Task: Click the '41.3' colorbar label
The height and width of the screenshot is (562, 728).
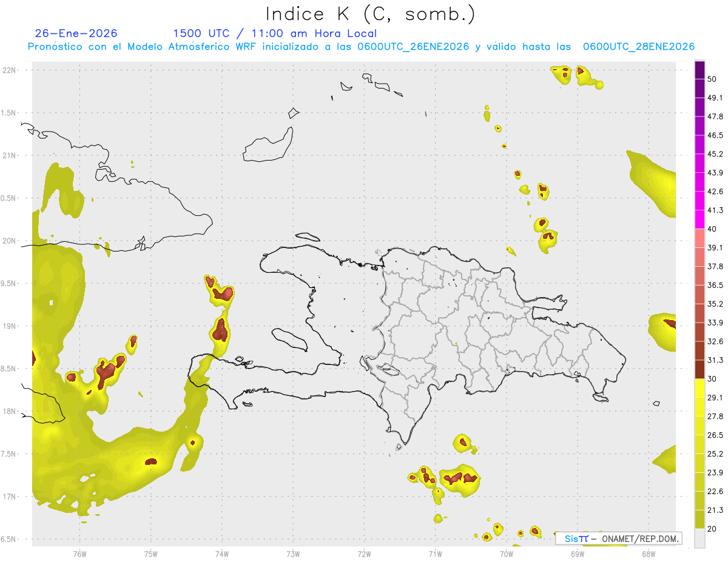Action: (x=715, y=210)
